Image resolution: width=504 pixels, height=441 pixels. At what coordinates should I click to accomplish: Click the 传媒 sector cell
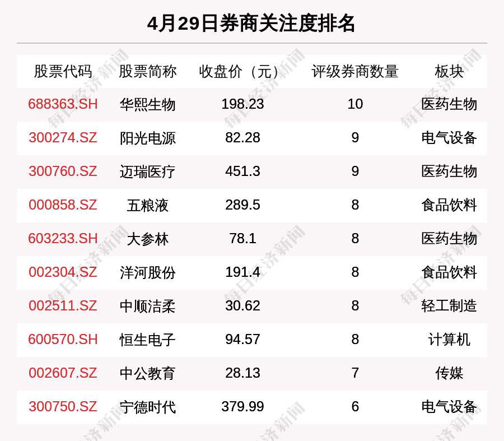tap(449, 374)
